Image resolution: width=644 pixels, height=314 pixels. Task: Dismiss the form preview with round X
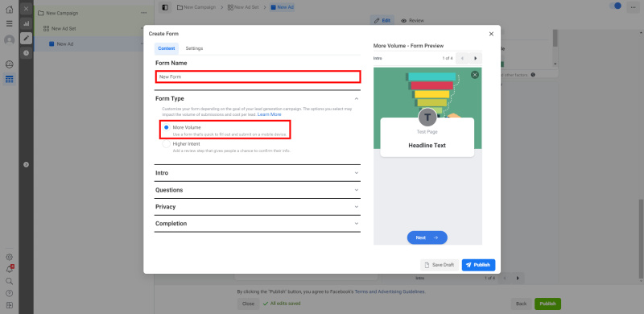[475, 75]
